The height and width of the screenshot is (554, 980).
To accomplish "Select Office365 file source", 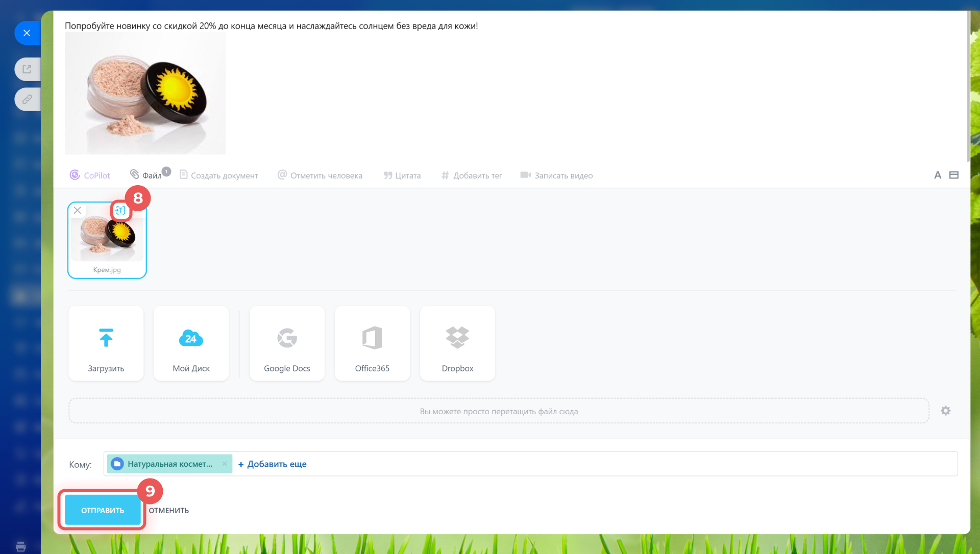I will (x=372, y=343).
